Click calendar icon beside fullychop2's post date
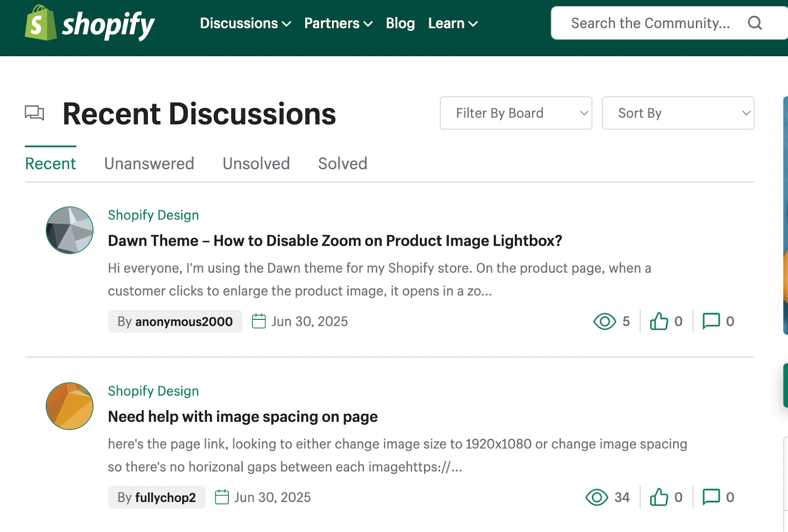The width and height of the screenshot is (788, 532). (222, 497)
